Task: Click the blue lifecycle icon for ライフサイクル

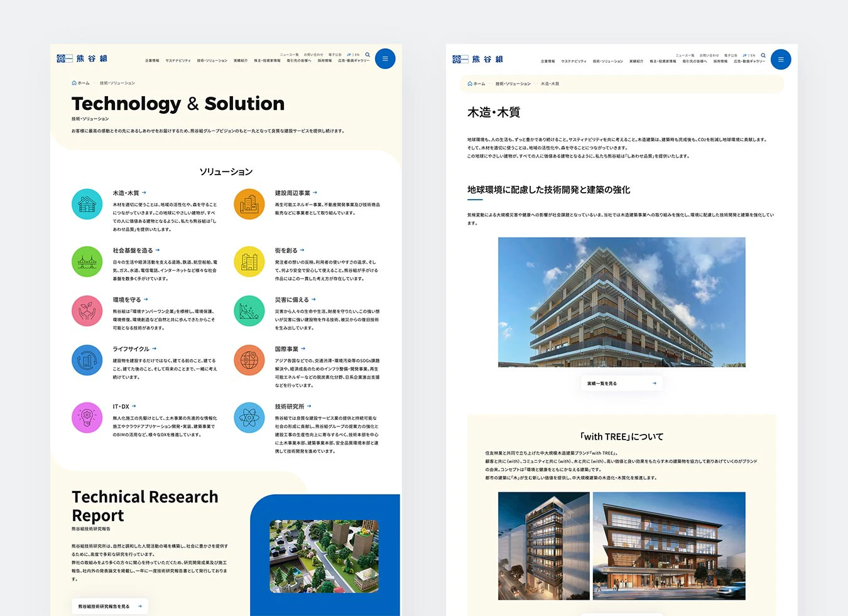Action: pyautogui.click(x=87, y=360)
